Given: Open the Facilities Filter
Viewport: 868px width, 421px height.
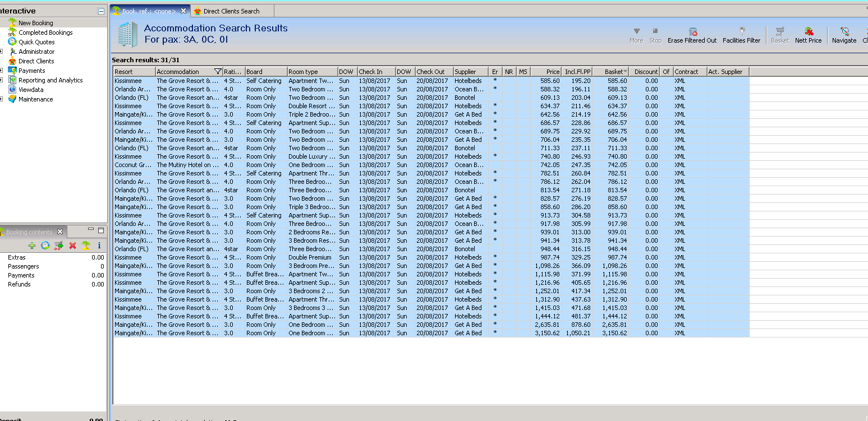Looking at the screenshot, I should pos(741,35).
